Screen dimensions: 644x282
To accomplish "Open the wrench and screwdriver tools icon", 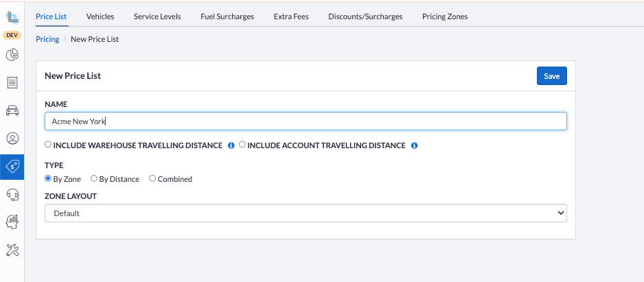I will [12, 250].
